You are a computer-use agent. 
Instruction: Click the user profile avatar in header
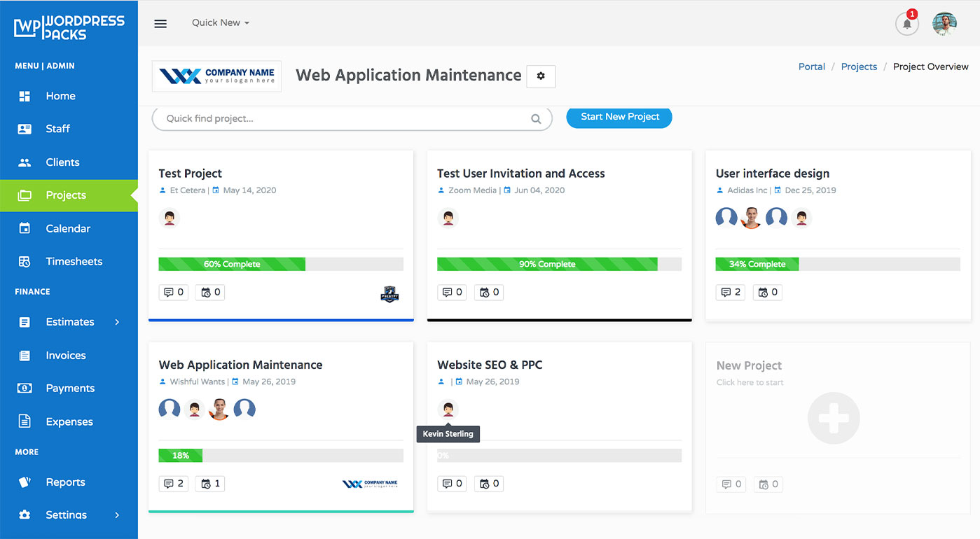tap(944, 24)
